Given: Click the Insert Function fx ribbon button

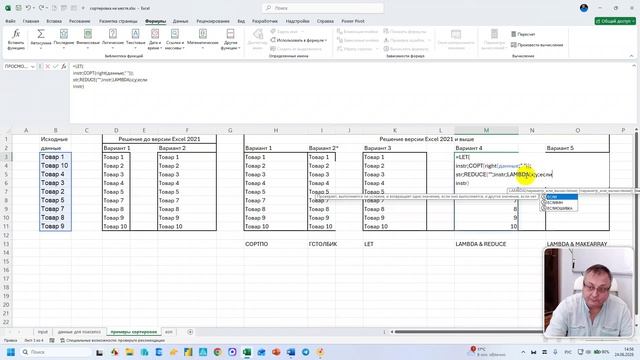Looking at the screenshot, I should (x=16, y=40).
